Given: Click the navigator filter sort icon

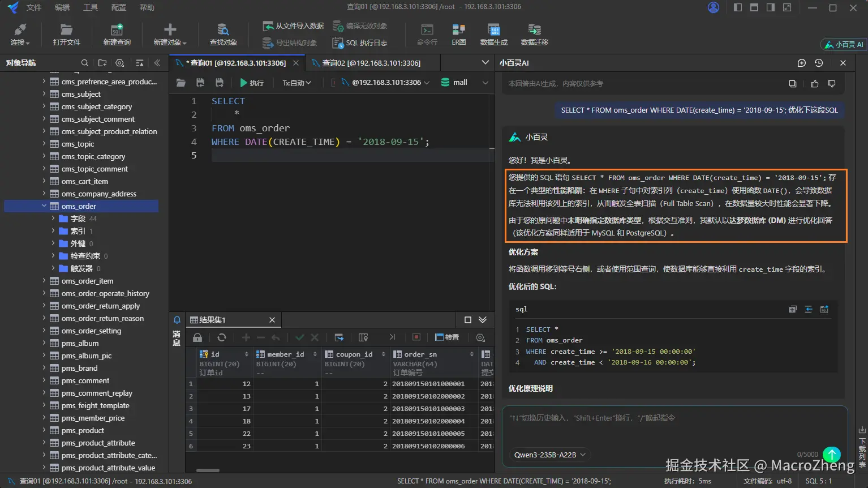Looking at the screenshot, I should point(140,63).
